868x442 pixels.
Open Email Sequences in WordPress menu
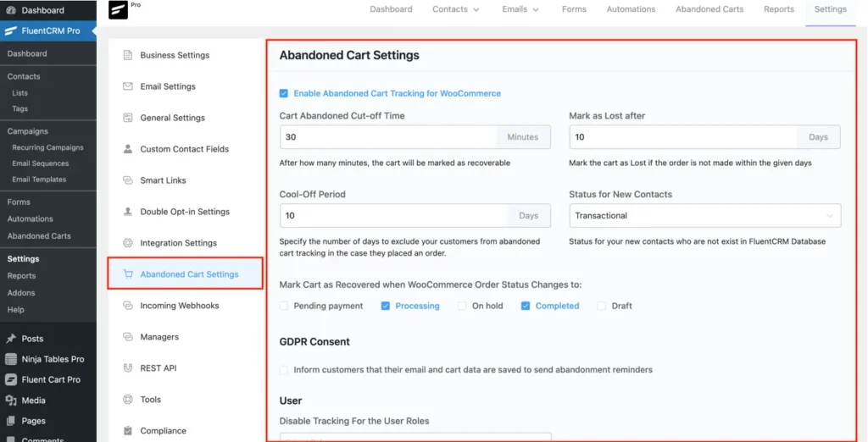[41, 163]
